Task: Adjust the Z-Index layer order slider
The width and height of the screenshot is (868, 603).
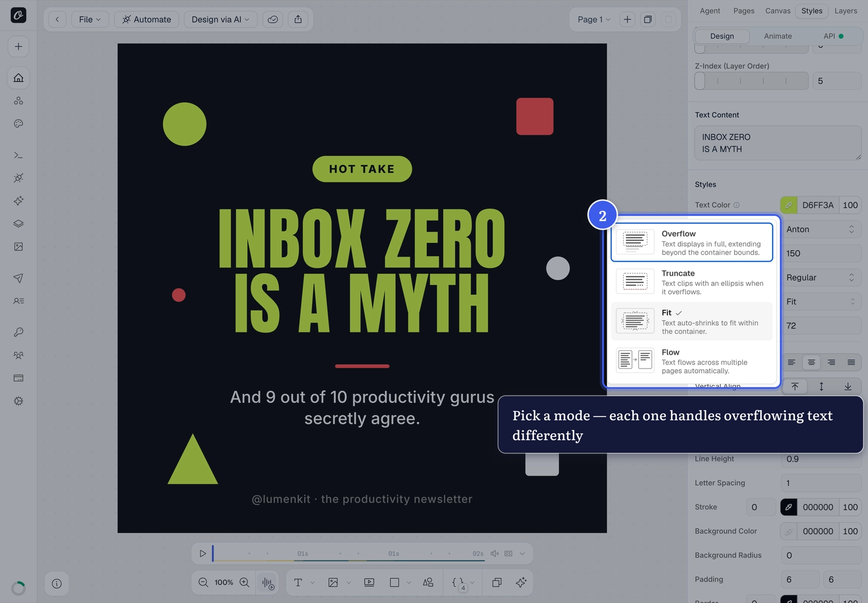Action: pyautogui.click(x=751, y=81)
